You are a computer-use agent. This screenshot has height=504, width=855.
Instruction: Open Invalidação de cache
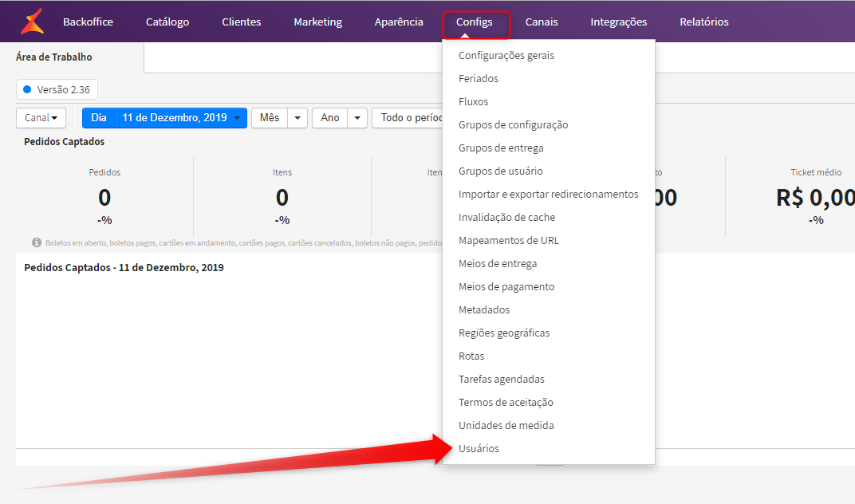506,217
